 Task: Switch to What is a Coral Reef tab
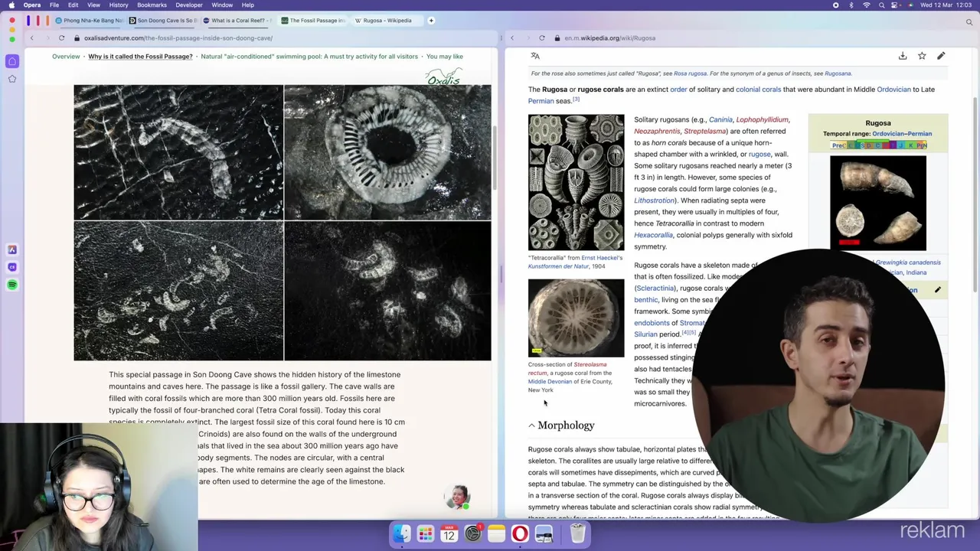[237, 21]
